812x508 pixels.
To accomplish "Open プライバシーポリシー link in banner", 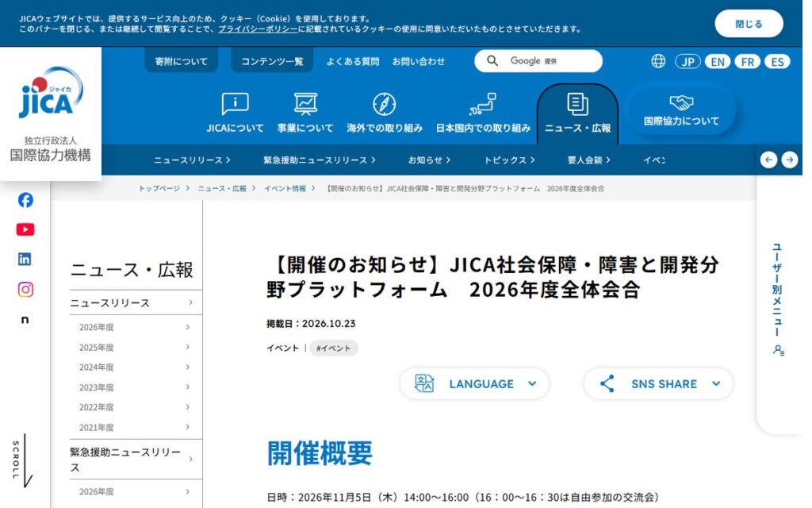I will point(258,29).
